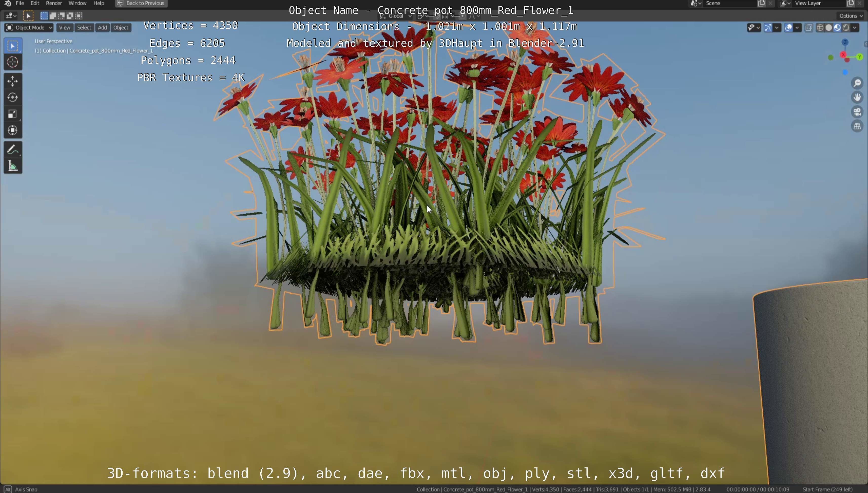Open the Help menu
Screen dimensions: 868x493
pyautogui.click(x=99, y=3)
